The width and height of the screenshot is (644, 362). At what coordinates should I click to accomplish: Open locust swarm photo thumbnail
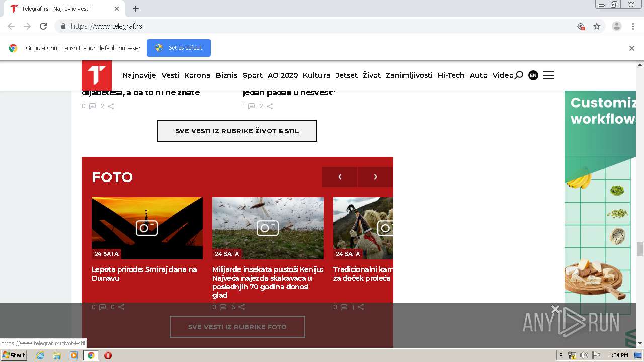click(x=268, y=228)
